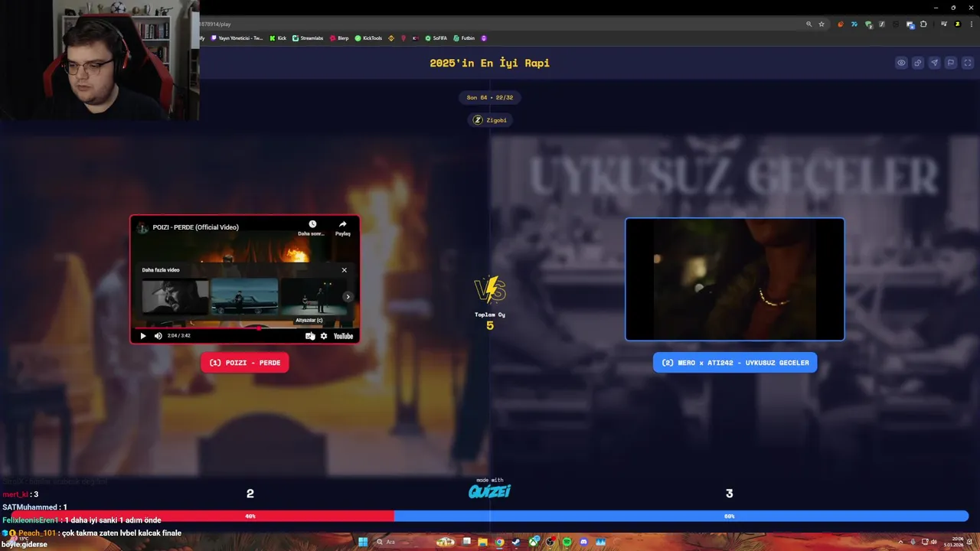
Task: Close the 'Daha fazla video' panel
Action: coord(344,270)
